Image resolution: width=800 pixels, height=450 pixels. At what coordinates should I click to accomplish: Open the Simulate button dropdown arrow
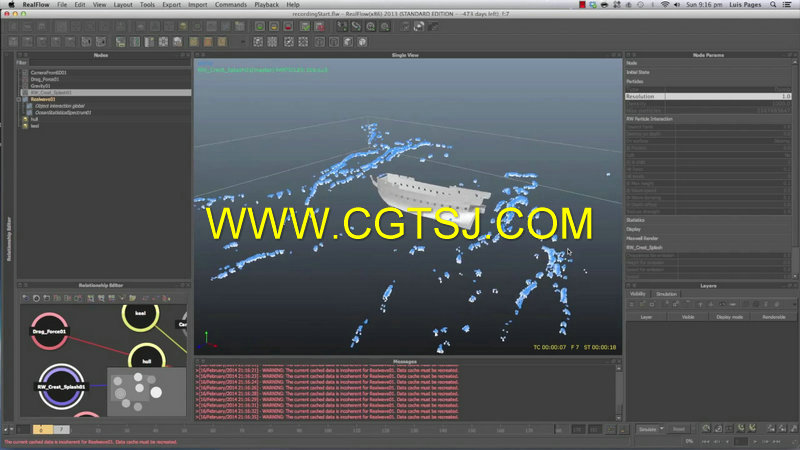(x=662, y=429)
